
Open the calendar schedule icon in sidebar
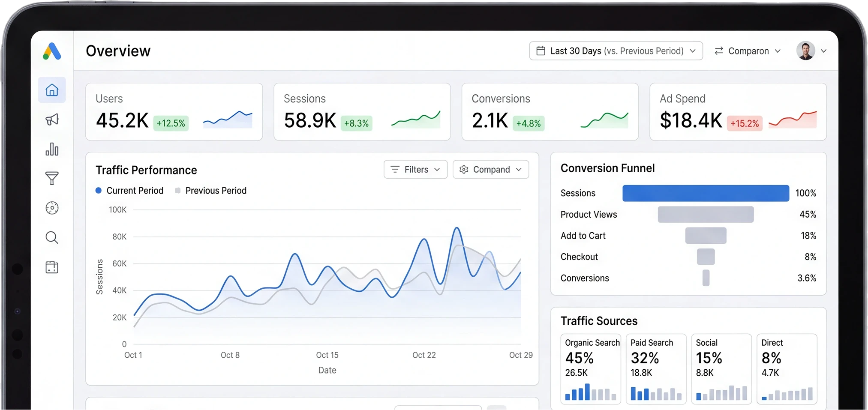52,267
